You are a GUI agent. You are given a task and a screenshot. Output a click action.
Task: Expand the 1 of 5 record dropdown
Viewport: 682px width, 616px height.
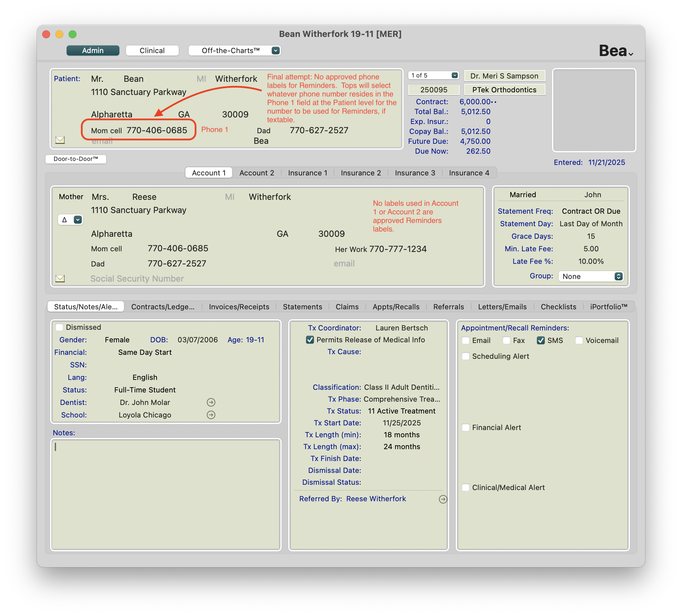454,76
